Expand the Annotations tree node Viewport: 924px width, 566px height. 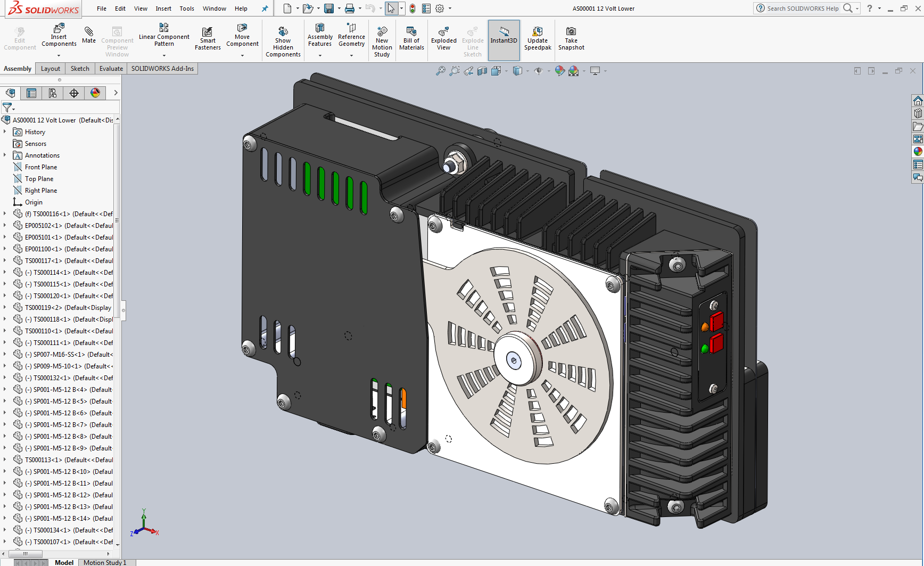pos(5,155)
